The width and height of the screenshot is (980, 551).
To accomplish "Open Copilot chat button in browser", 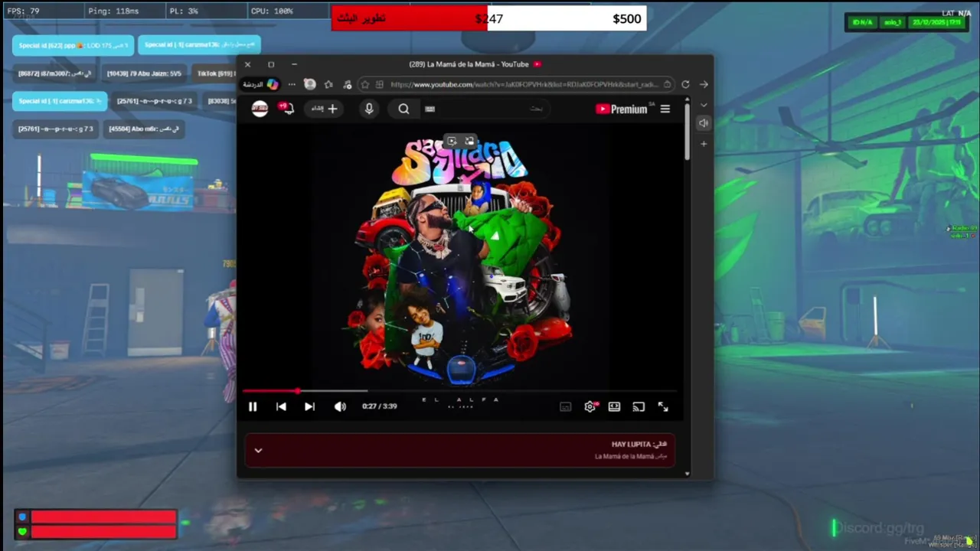I will coord(261,84).
